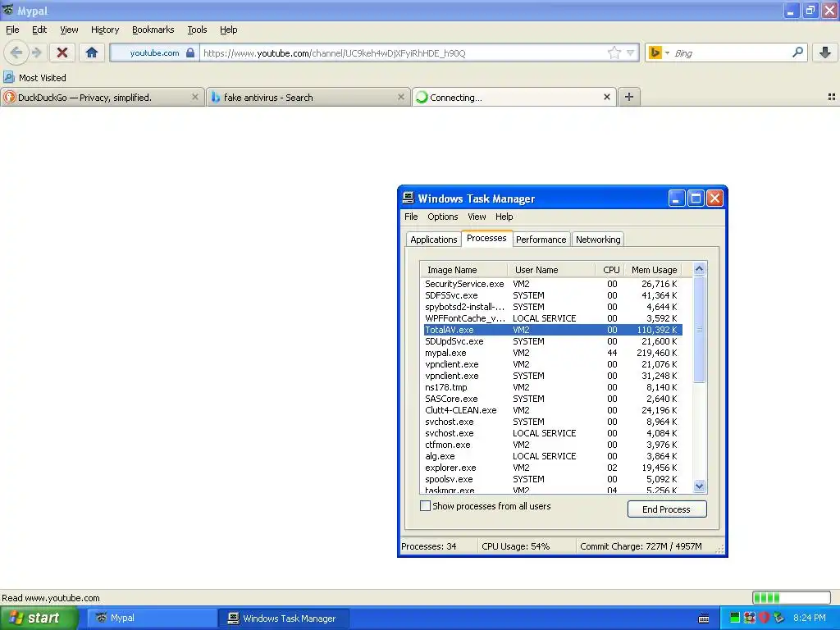The width and height of the screenshot is (840, 630).
Task: Click the search magnifier icon in search box
Action: coord(797,52)
